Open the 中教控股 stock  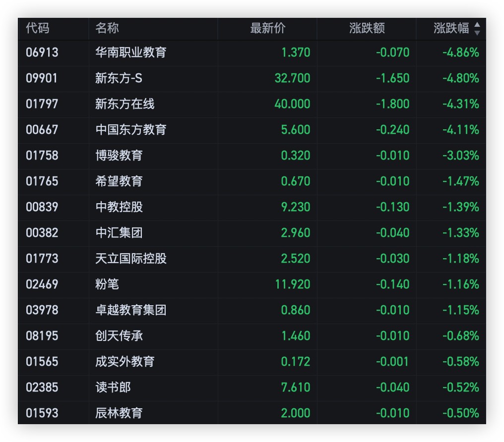(119, 207)
